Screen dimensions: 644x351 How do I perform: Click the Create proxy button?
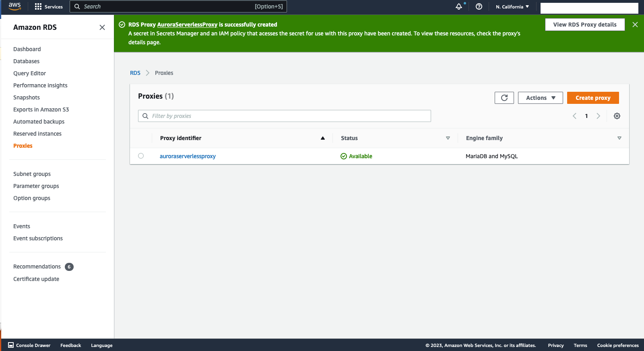pyautogui.click(x=593, y=98)
